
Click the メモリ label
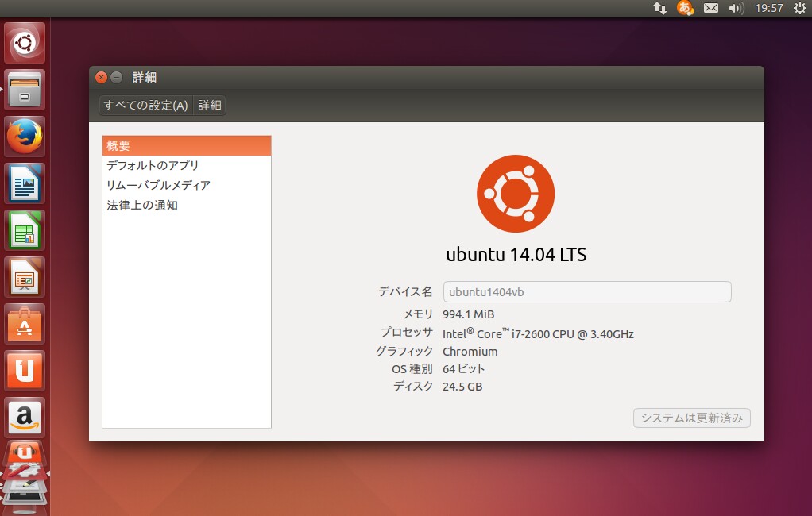(418, 314)
